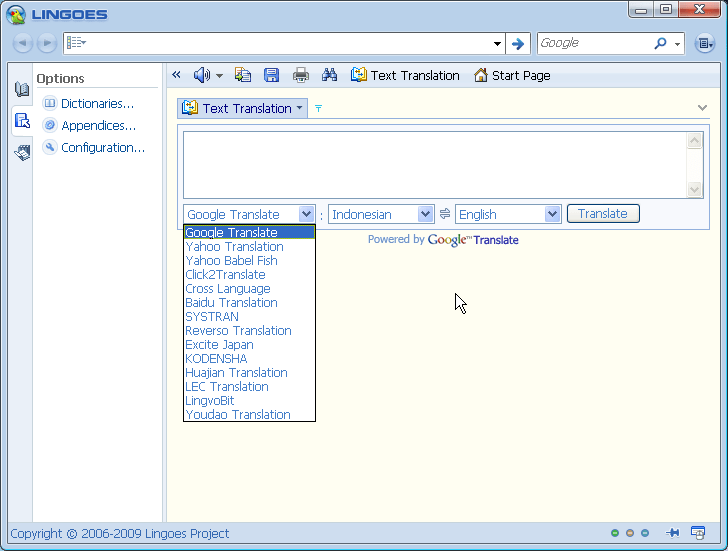Pick SYSTRAN engine
This screenshot has width=728, height=551.
click(x=249, y=316)
